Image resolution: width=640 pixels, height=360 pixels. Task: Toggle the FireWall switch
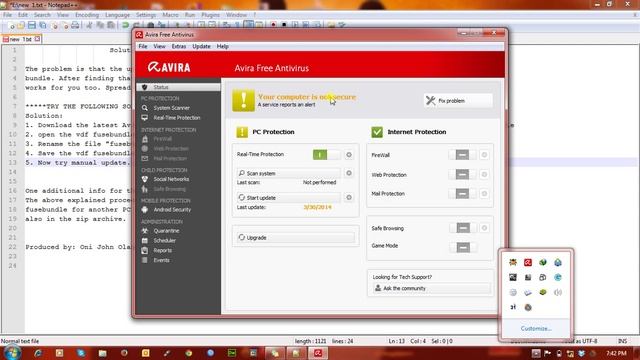[462, 155]
